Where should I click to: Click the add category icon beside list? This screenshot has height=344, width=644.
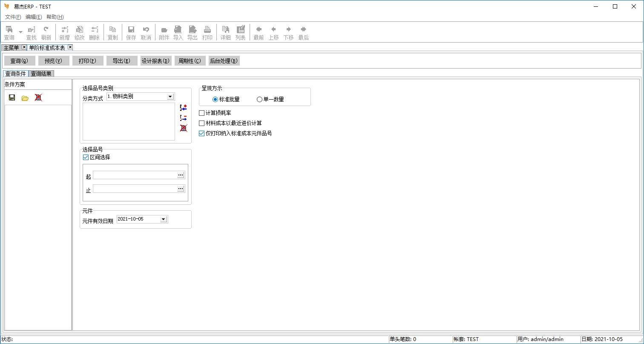point(184,108)
